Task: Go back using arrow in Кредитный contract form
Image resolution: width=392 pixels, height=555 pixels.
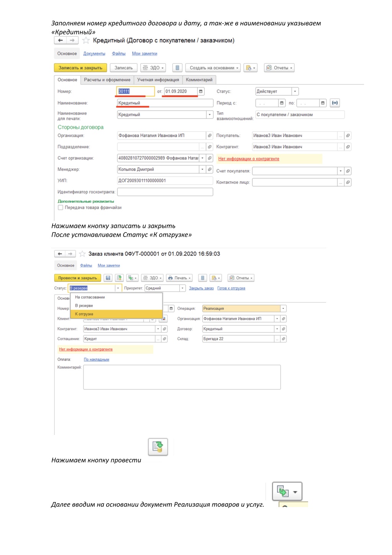Action: 61,40
